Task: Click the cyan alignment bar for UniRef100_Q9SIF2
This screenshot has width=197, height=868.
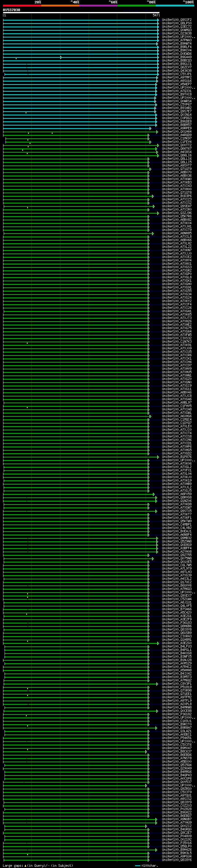Action: (x=81, y=20)
